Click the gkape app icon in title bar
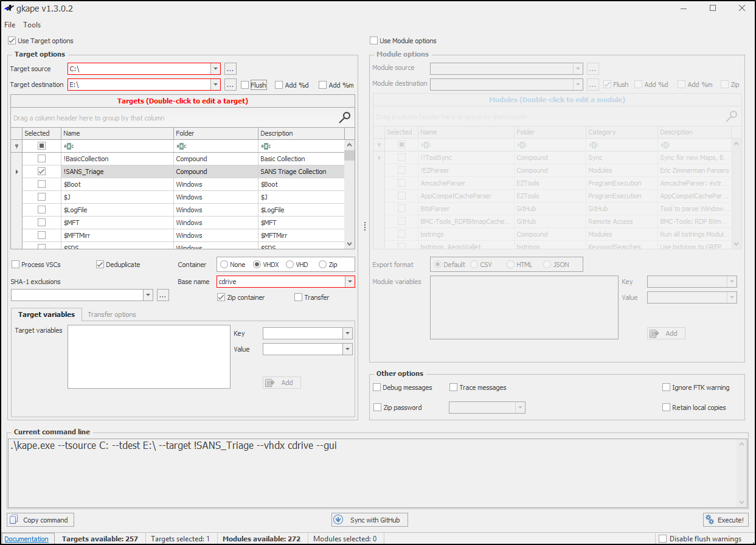This screenshot has width=756, height=545. [x=9, y=9]
